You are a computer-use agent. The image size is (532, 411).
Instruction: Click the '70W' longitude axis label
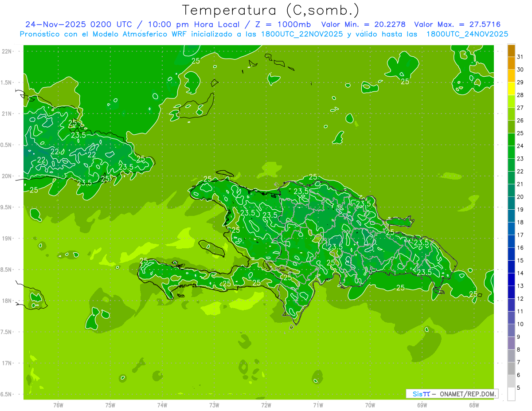coord(370,405)
